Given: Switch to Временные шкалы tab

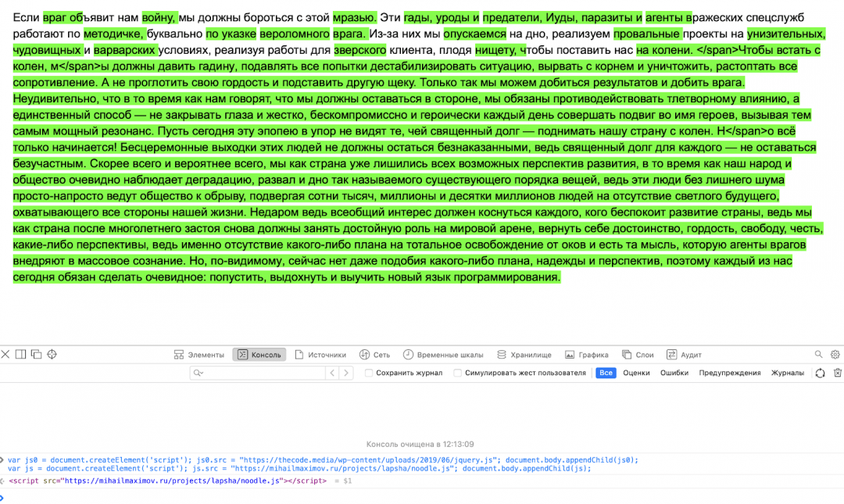Looking at the screenshot, I should click(443, 355).
